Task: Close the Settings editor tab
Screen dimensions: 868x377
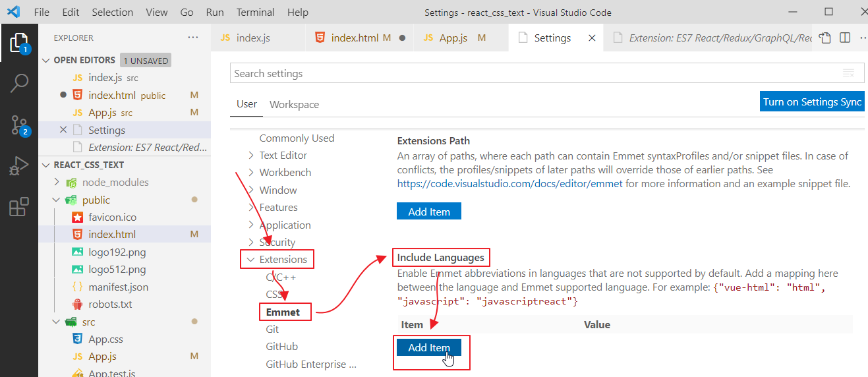Action: (x=592, y=38)
